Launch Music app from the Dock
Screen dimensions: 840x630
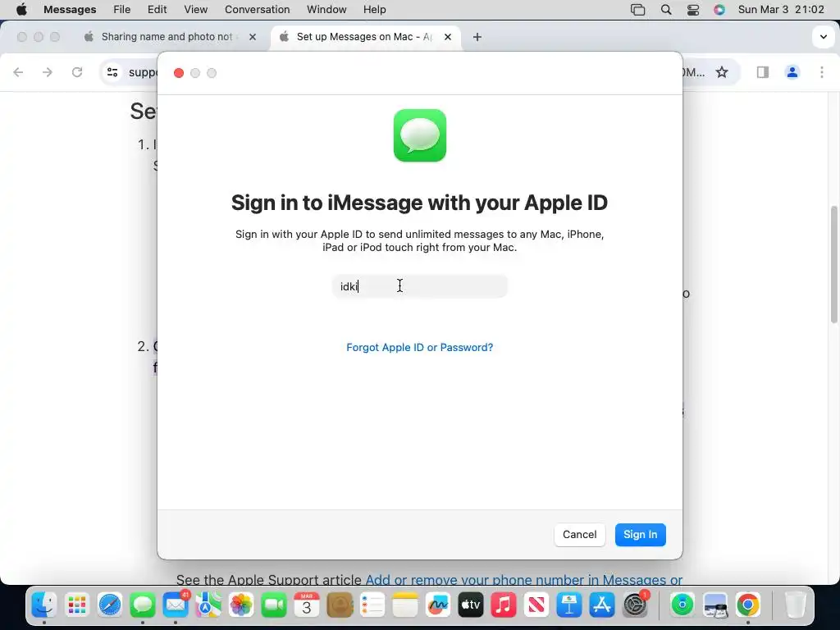point(504,605)
